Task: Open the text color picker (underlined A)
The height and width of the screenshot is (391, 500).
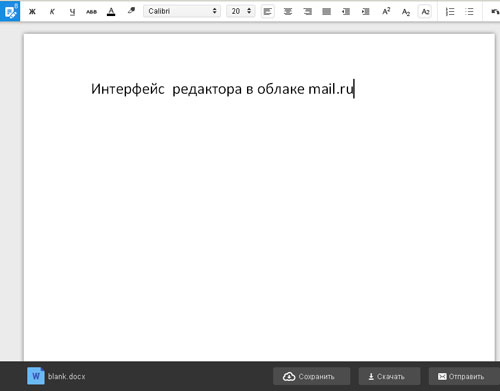Action: pyautogui.click(x=111, y=12)
